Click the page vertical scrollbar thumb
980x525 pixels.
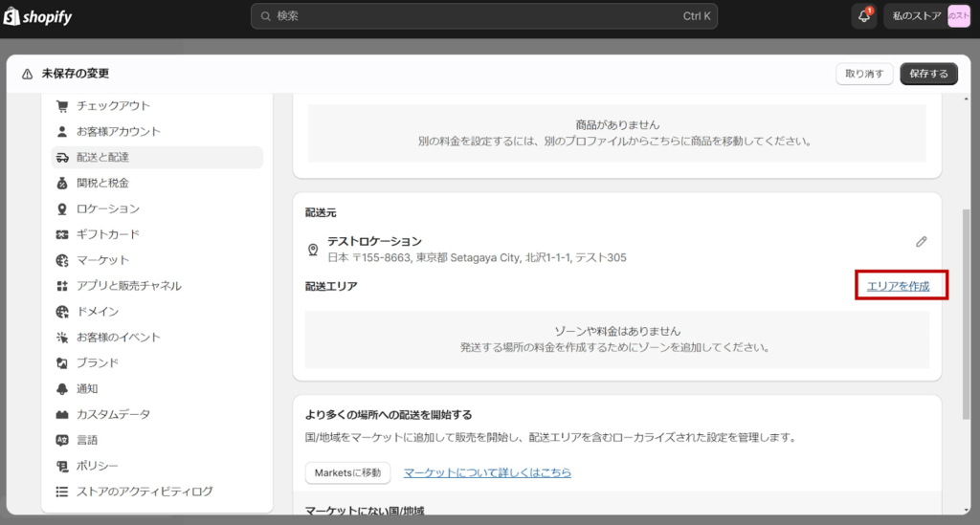(967, 314)
